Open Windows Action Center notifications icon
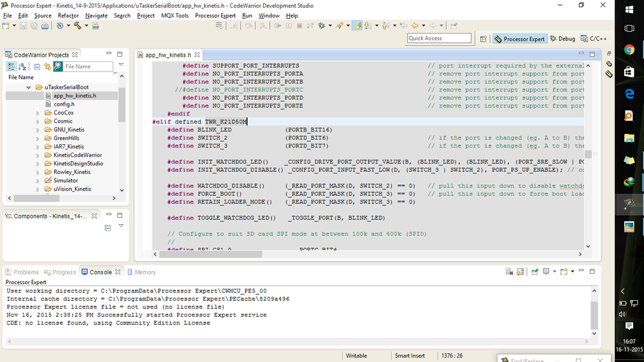The image size is (644, 362). coord(629,326)
